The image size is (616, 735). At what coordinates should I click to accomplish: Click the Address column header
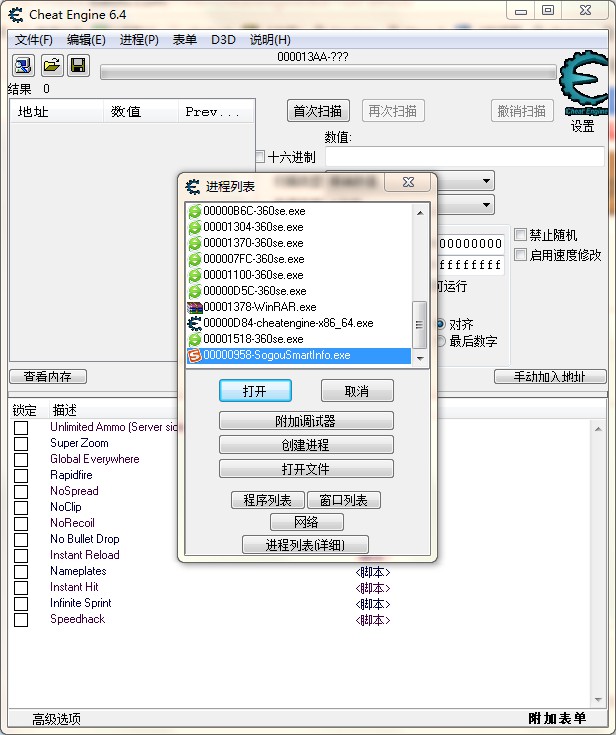pos(57,112)
